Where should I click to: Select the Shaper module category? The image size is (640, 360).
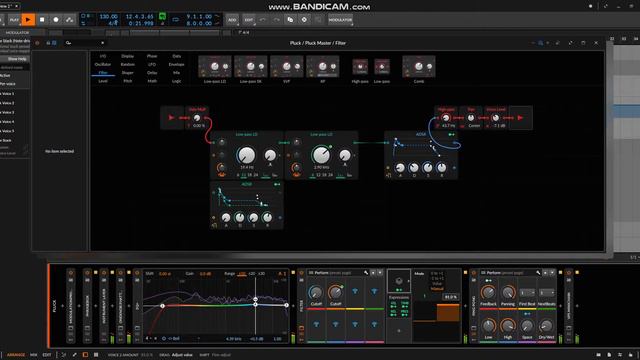(x=127, y=73)
